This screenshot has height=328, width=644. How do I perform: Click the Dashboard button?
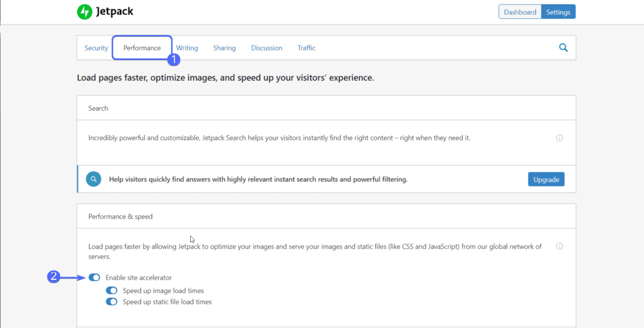coord(520,12)
